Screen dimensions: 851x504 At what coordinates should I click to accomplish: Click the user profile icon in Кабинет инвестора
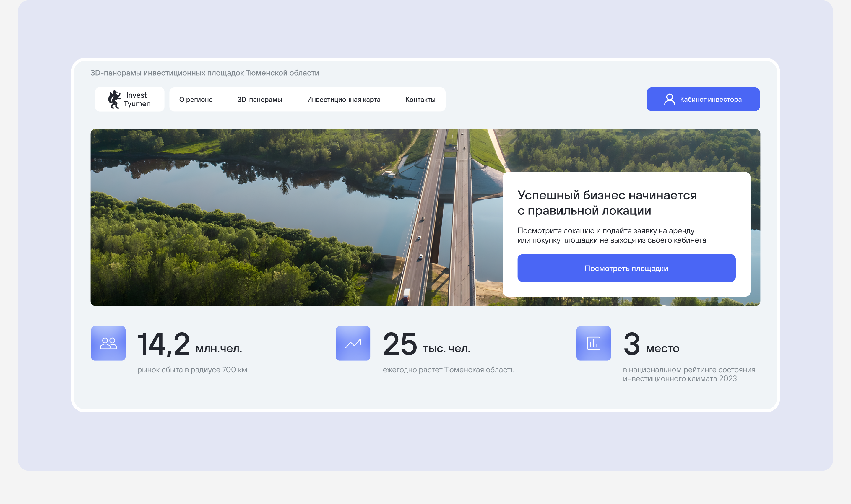click(669, 100)
